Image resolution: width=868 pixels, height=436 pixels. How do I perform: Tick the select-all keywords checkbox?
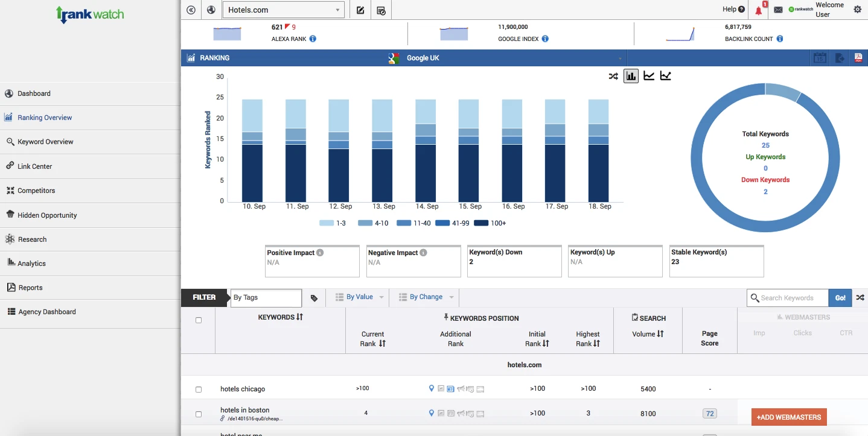[x=199, y=320]
